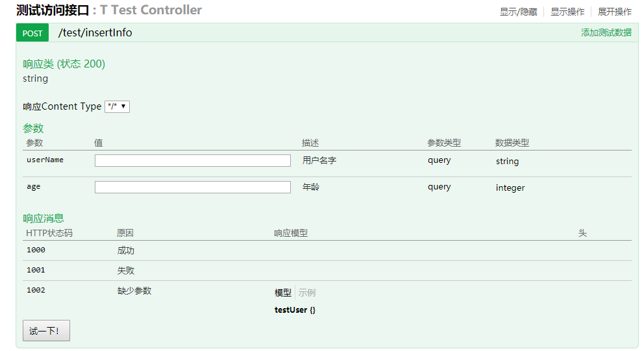
Task: Click the 测试访问接口 section title
Action: (x=52, y=10)
